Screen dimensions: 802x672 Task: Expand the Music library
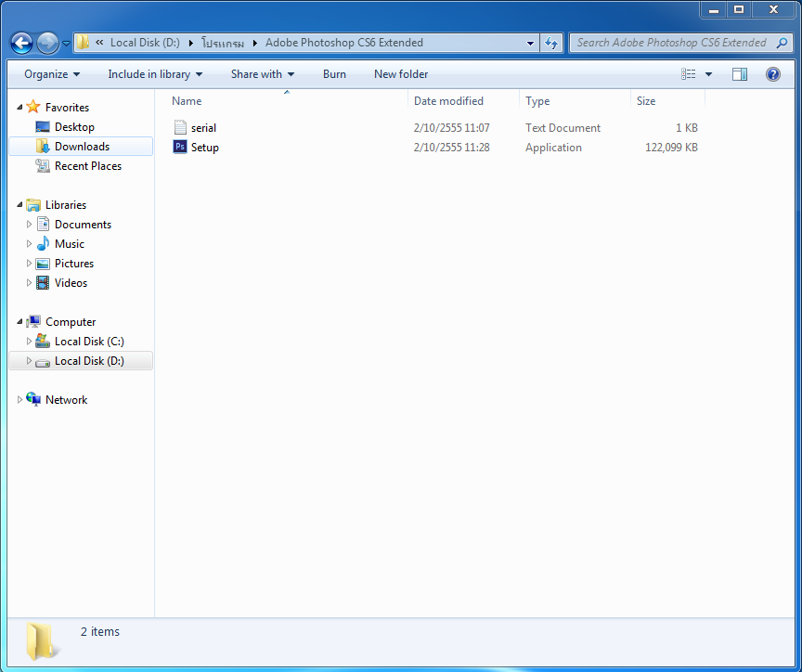[x=29, y=243]
